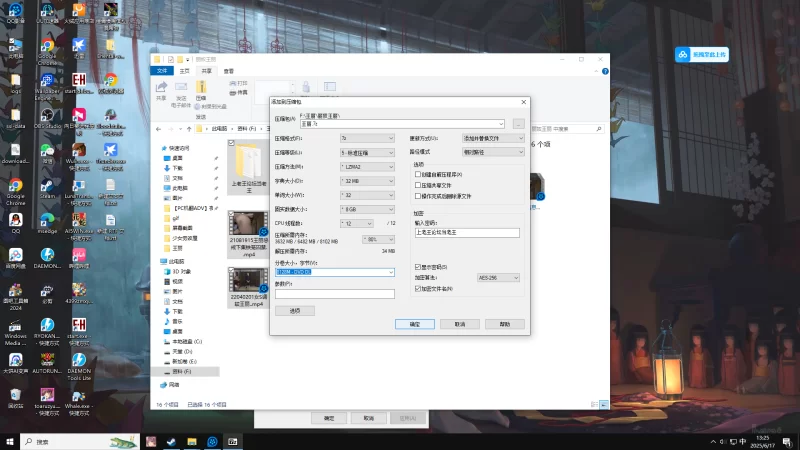The width and height of the screenshot is (800, 450).
Task: Open the QQ penguin desktop icon
Action: coord(15,223)
